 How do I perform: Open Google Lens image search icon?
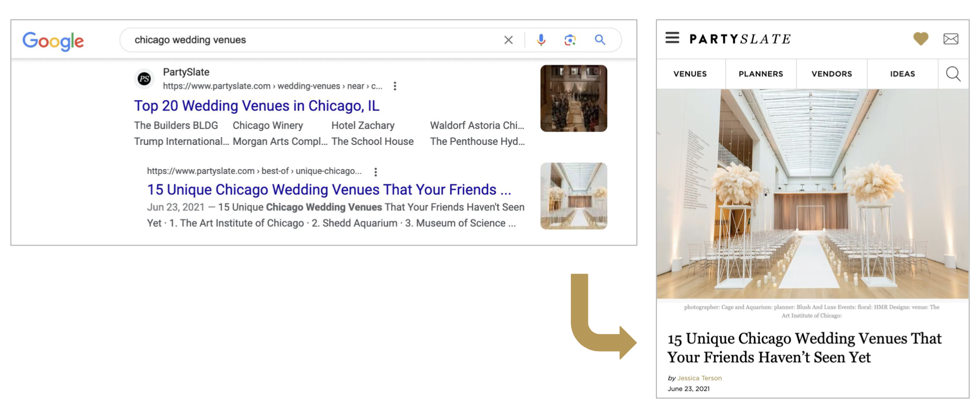(570, 40)
